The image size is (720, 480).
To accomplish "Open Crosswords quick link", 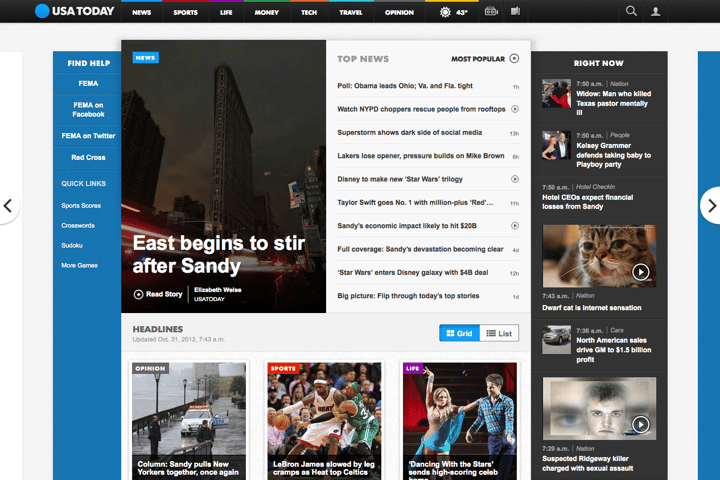I will click(x=78, y=226).
